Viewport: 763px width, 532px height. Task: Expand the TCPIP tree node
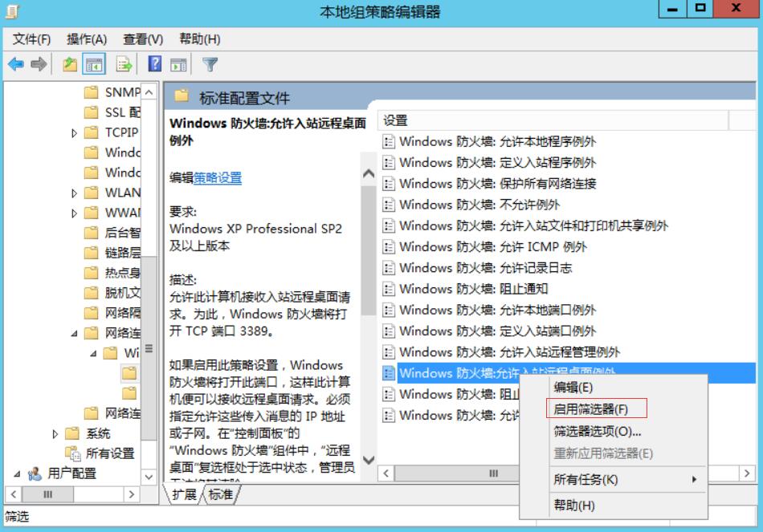[x=74, y=132]
